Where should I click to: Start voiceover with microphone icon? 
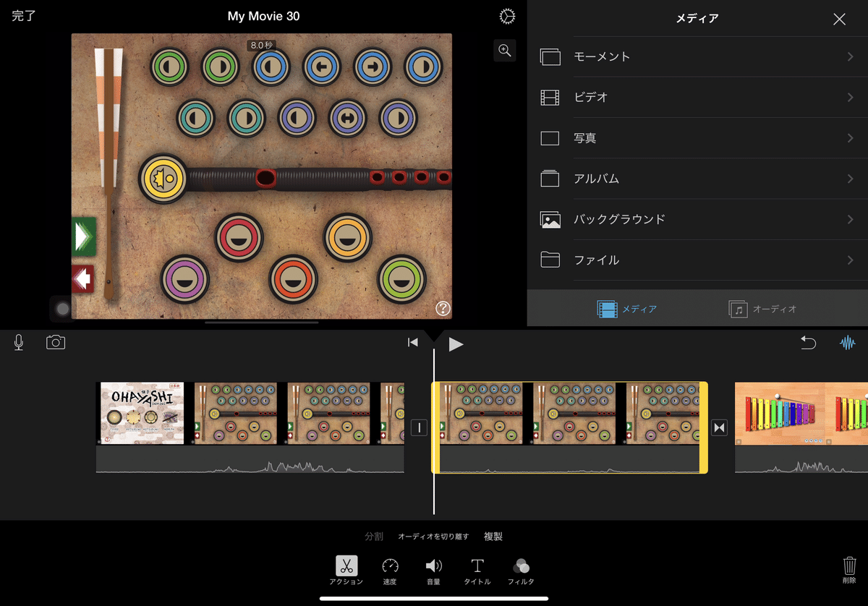coord(19,343)
